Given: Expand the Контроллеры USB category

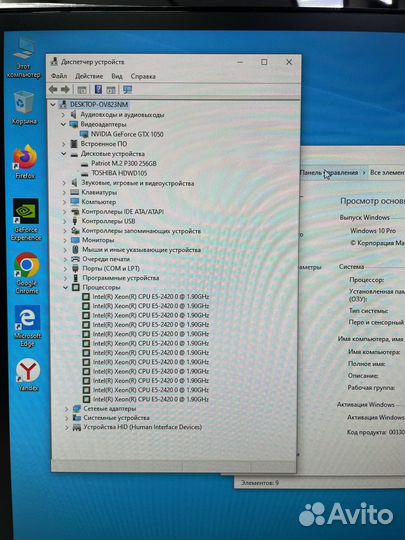Looking at the screenshot, I should (65, 221).
